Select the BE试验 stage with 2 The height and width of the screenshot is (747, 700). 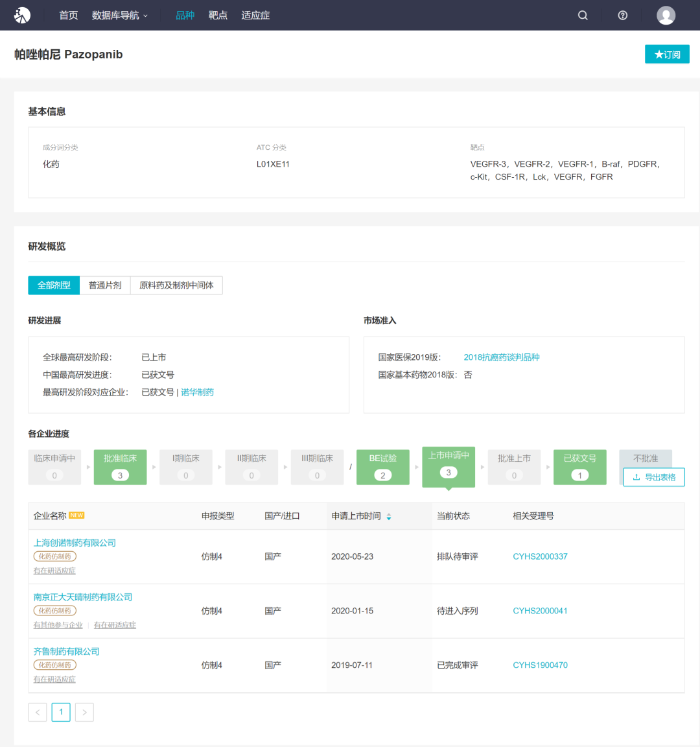point(383,467)
